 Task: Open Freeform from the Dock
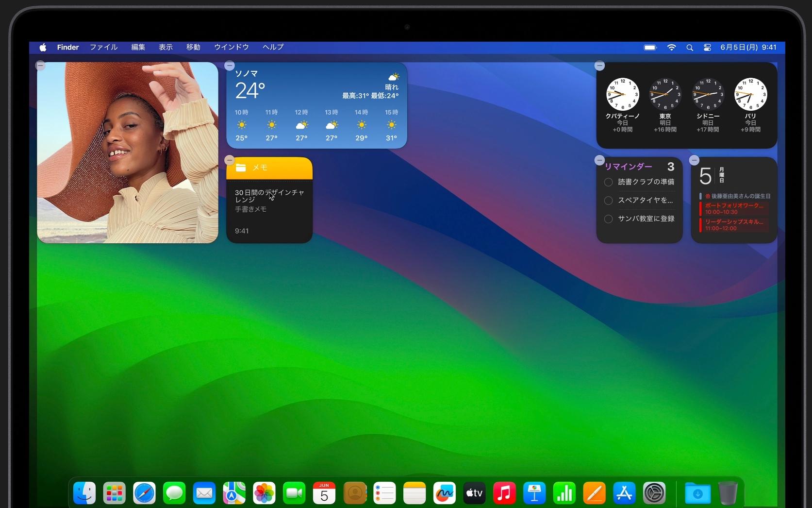[444, 492]
